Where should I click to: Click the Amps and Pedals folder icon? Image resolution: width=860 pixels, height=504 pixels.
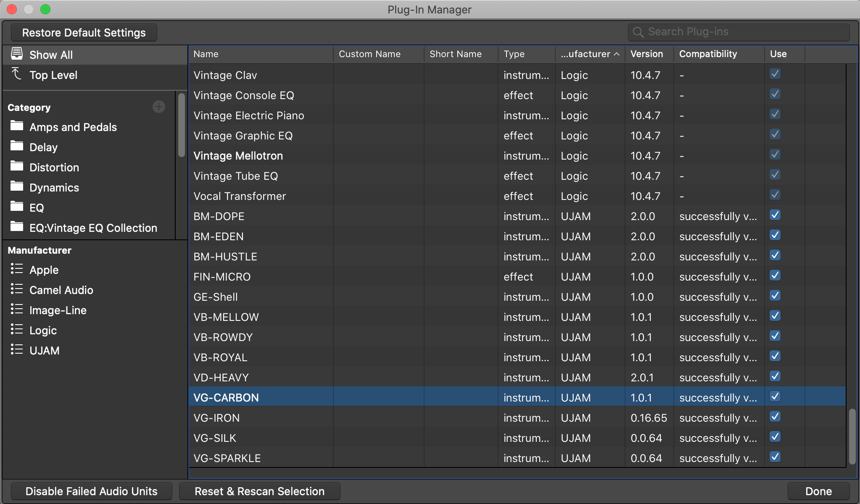[17, 126]
